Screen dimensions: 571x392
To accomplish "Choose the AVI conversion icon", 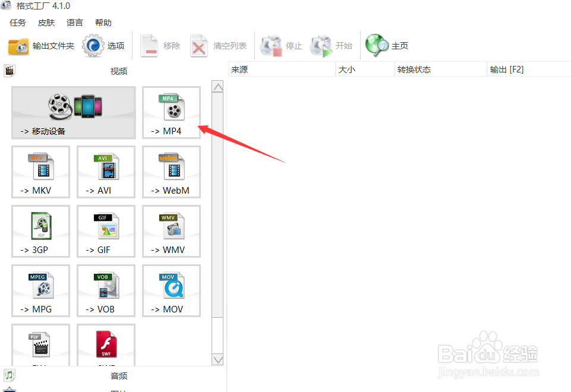I will pyautogui.click(x=106, y=172).
